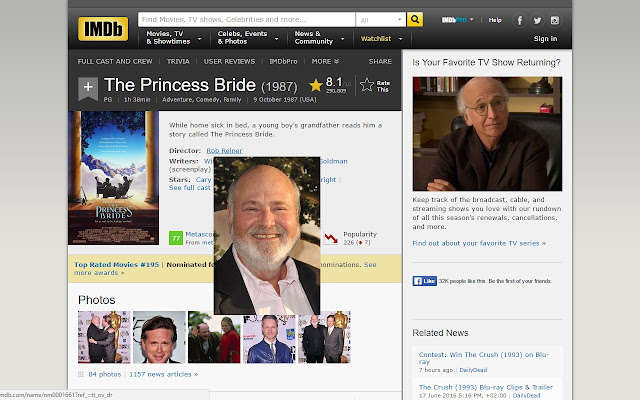Click the Sign in link
This screenshot has width=640, height=400.
tap(545, 39)
